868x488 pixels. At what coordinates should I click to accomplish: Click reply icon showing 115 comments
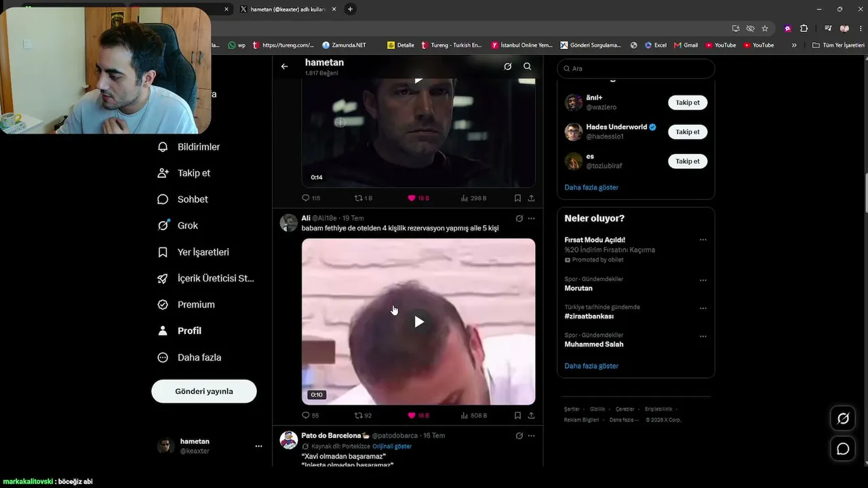click(311, 198)
